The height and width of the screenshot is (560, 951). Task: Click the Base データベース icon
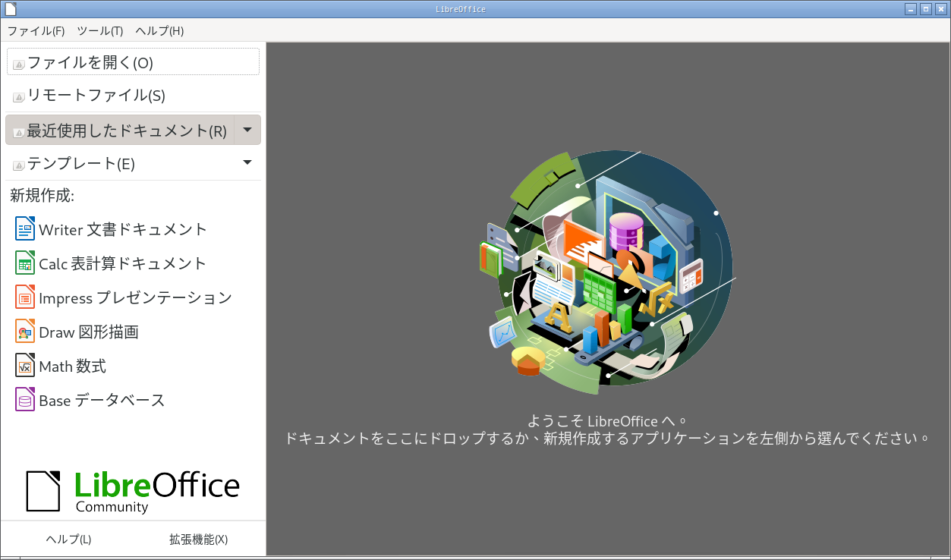(x=25, y=400)
